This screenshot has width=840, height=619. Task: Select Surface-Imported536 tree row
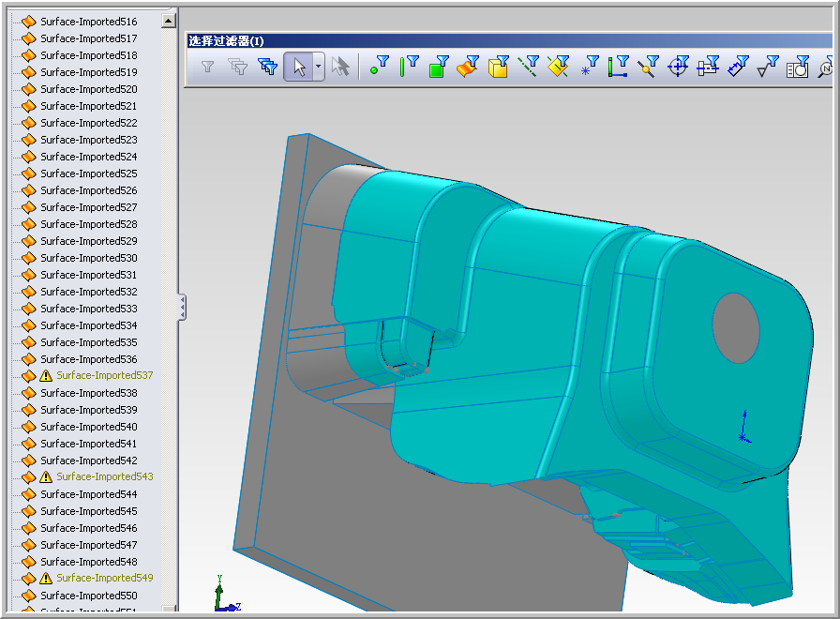click(89, 359)
